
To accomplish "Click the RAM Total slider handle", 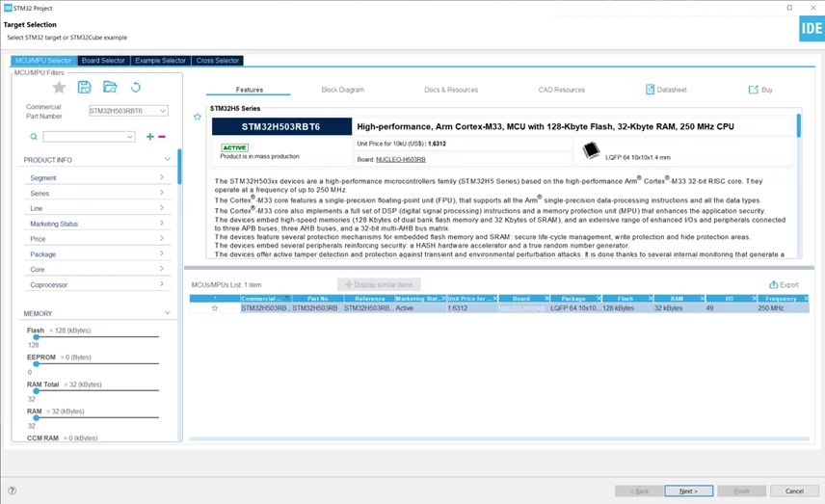I will coord(37,391).
